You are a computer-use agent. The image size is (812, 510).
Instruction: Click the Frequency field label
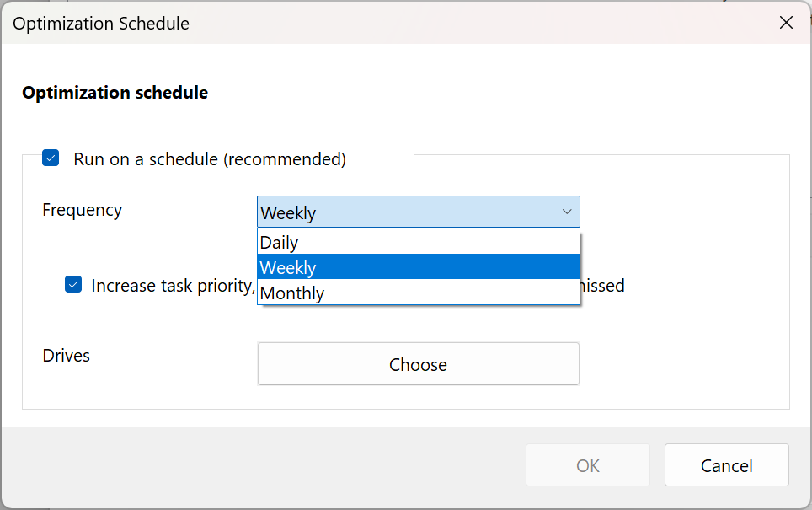pyautogui.click(x=83, y=210)
